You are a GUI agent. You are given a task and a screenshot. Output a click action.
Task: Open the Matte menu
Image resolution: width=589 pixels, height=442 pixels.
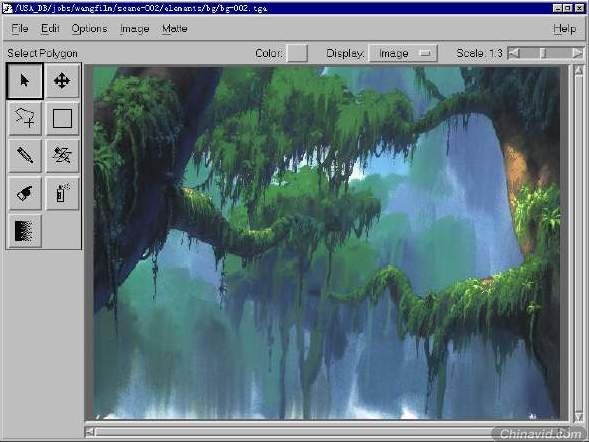pos(175,29)
